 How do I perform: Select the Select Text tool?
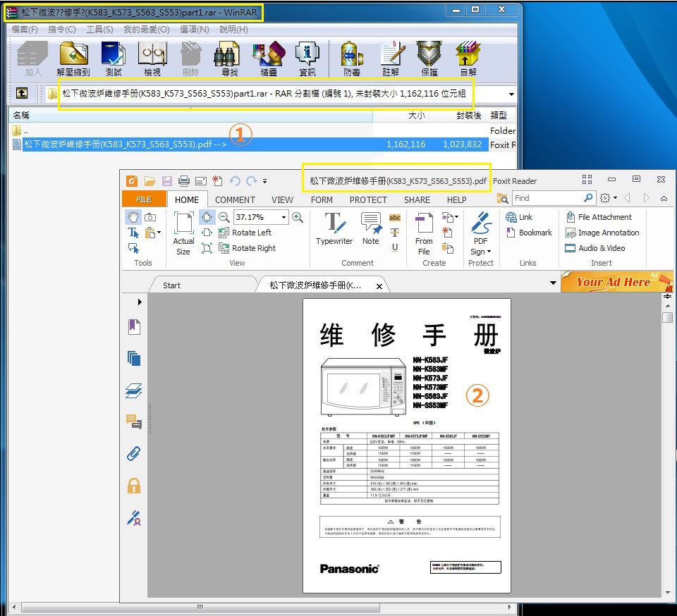[133, 233]
